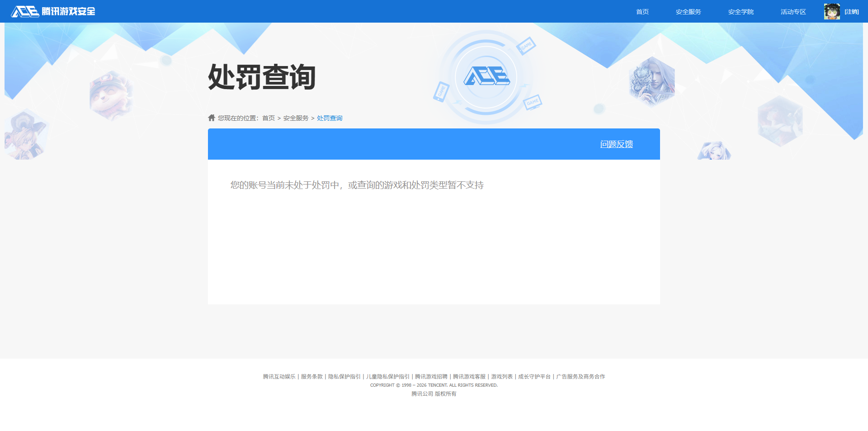Open 儿童隐私保护指引 footer link

click(x=388, y=377)
